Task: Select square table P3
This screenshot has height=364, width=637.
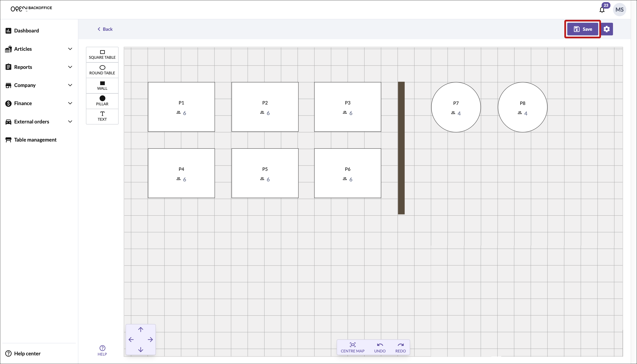Action: coord(348,107)
